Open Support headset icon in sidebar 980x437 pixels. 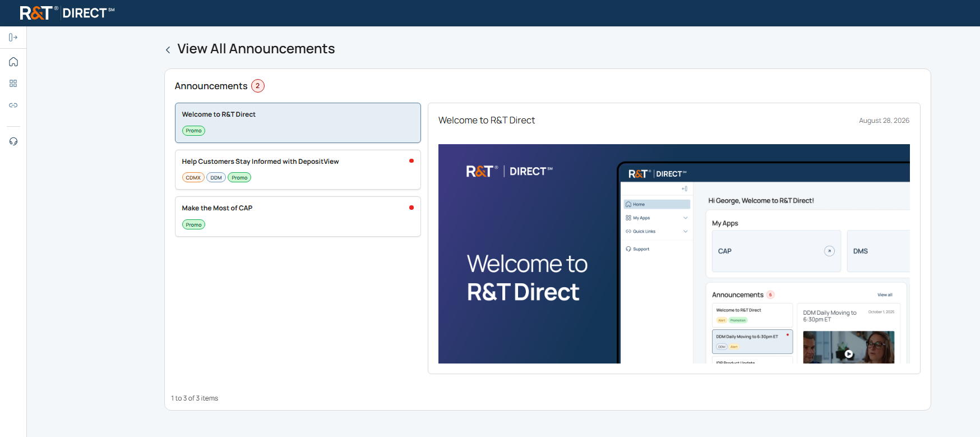[x=13, y=141]
